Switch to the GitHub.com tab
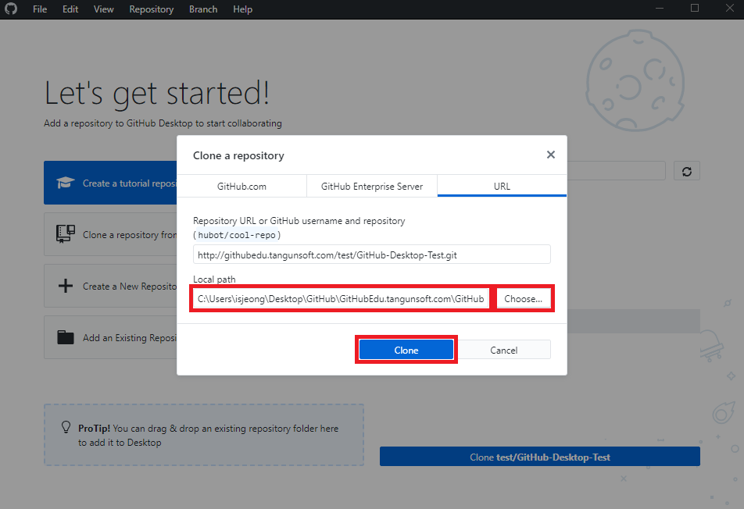The height and width of the screenshot is (509, 744). pos(242,186)
